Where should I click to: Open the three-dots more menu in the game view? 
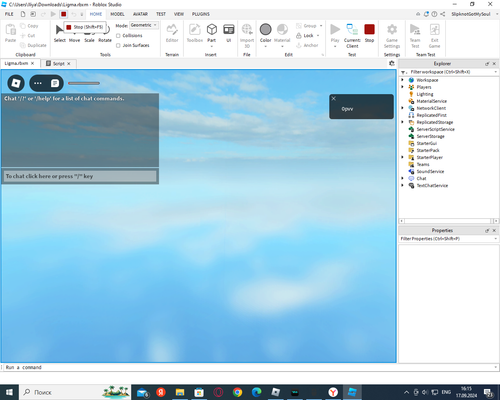click(38, 83)
